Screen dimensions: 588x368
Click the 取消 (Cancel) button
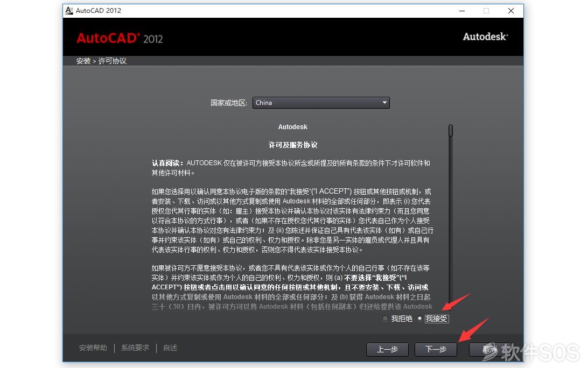tap(490, 350)
